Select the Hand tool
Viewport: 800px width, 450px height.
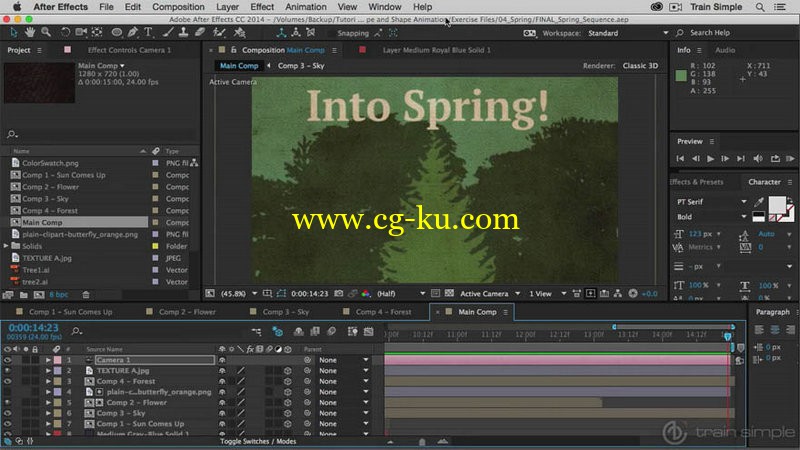point(30,33)
